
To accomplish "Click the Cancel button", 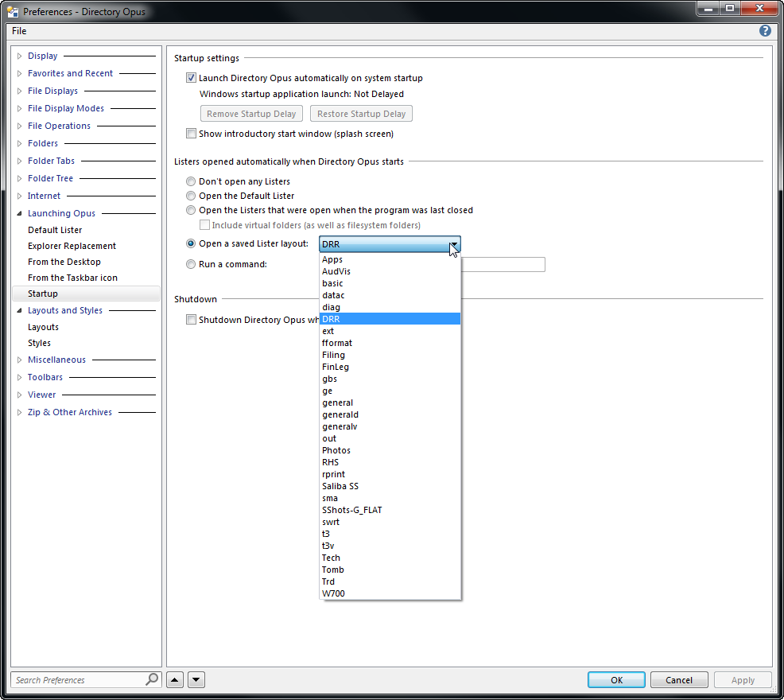I will pos(679,680).
